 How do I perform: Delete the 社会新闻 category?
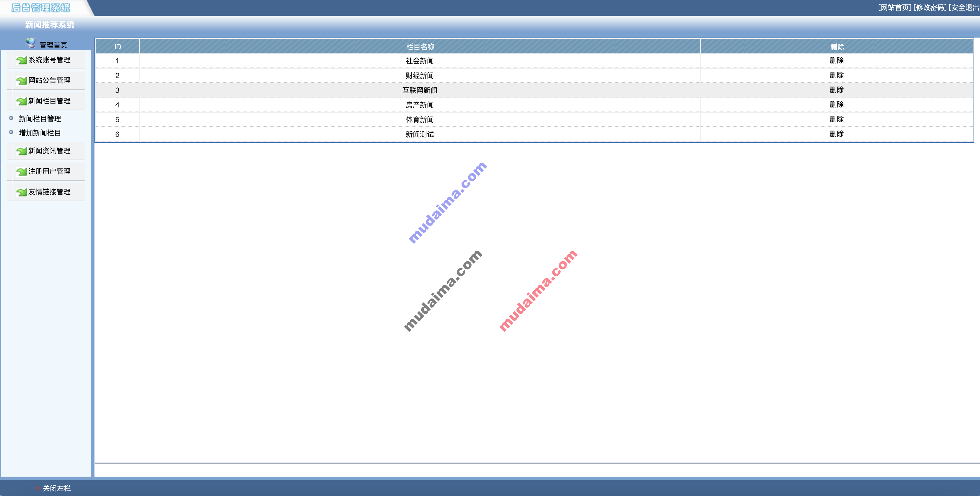click(837, 60)
